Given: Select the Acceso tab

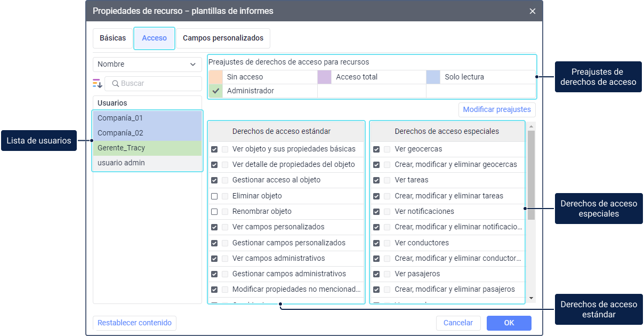Looking at the screenshot, I should [154, 38].
